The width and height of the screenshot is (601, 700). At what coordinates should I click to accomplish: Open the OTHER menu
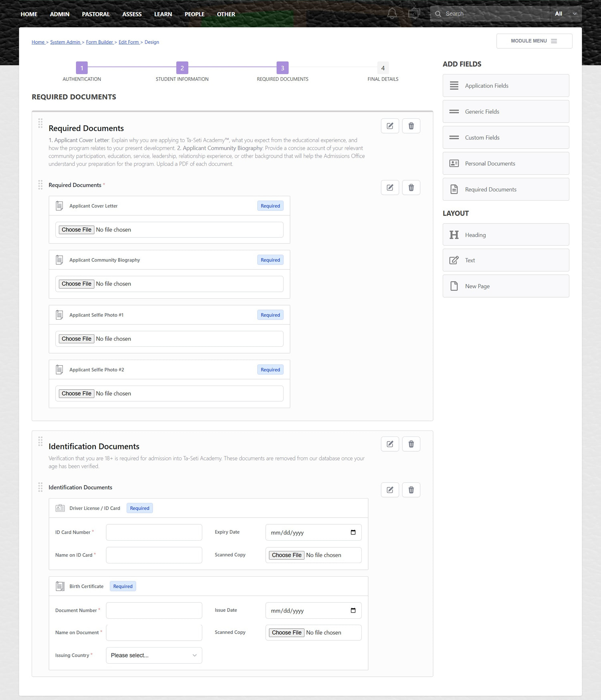click(x=226, y=14)
